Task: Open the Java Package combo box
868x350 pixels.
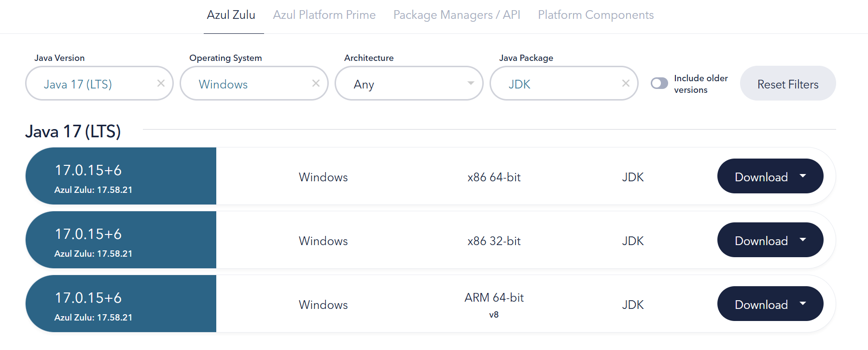Action: (x=555, y=84)
